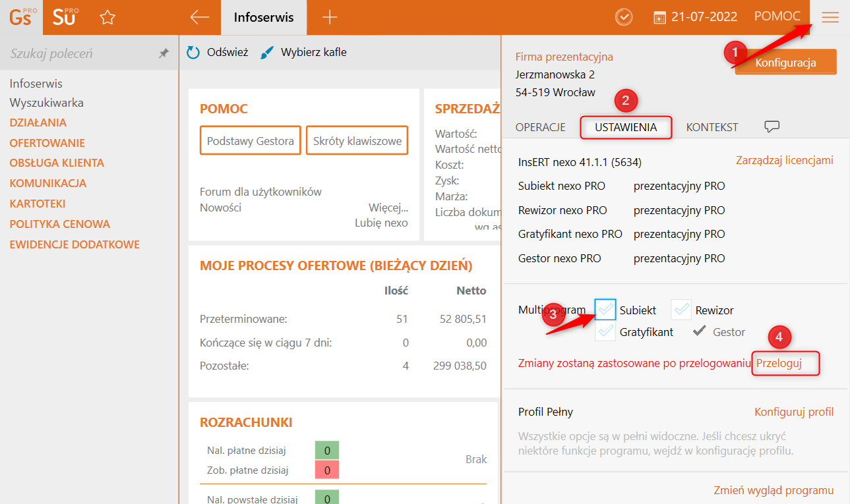Go back with the left arrow
Viewport: 850px width, 504px height.
click(199, 18)
